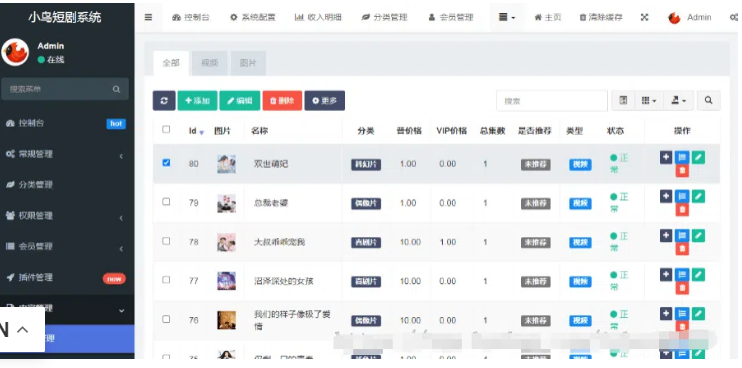Expand the 权限管理 sidebar menu
This screenshot has height=368, width=742.
coord(67,216)
